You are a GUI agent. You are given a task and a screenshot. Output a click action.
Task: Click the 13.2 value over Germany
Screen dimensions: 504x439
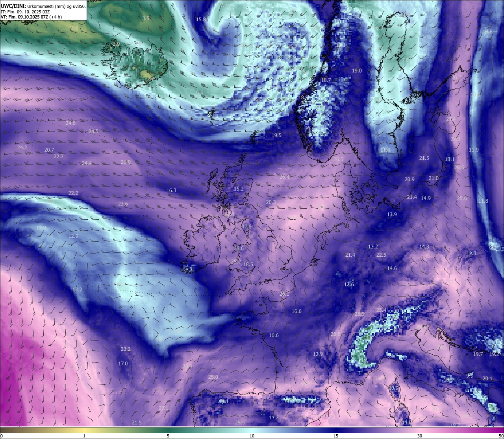click(x=373, y=247)
